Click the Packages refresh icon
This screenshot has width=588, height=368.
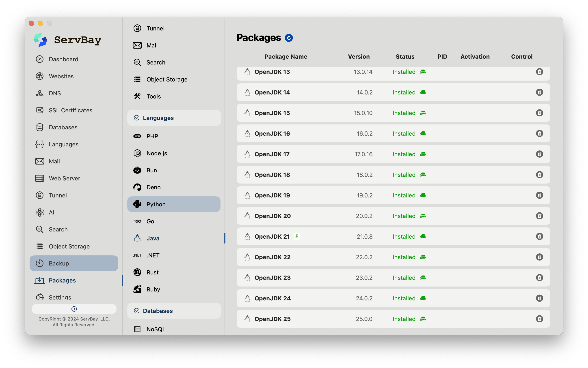tap(289, 38)
